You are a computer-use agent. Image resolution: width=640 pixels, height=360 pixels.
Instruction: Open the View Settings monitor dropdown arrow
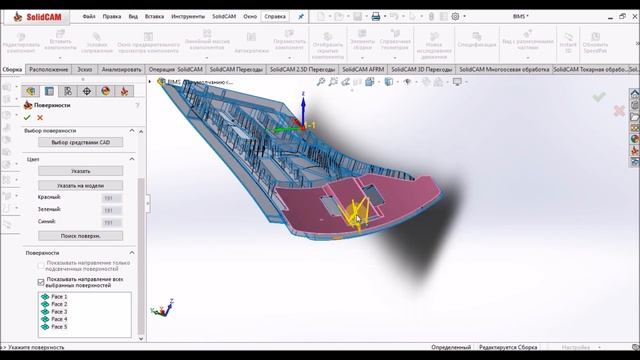[466, 82]
